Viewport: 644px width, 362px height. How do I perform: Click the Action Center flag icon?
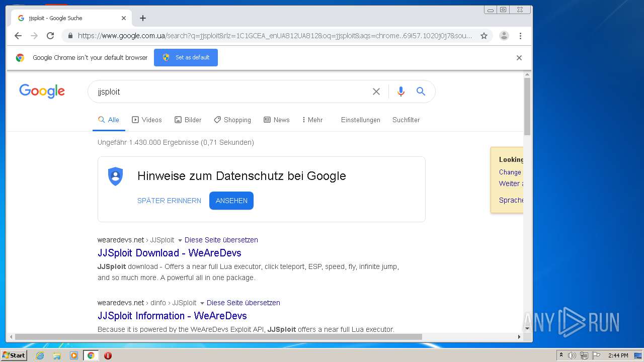click(596, 355)
